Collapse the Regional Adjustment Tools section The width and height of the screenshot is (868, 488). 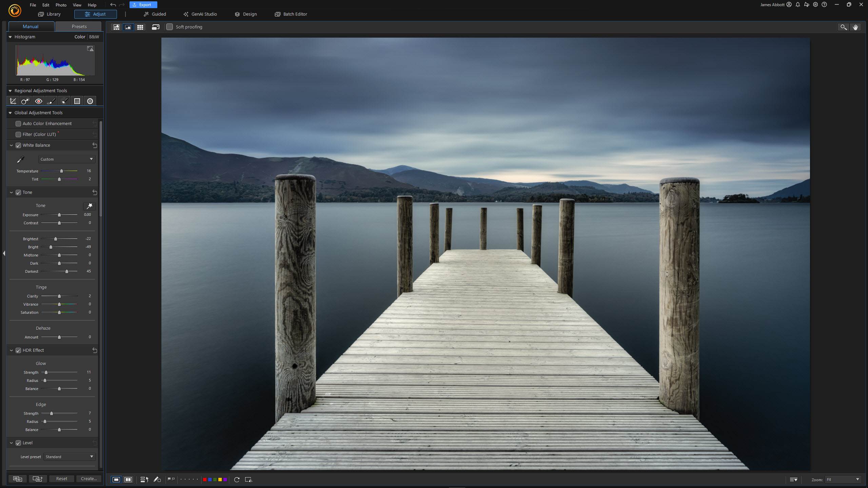pos(10,91)
